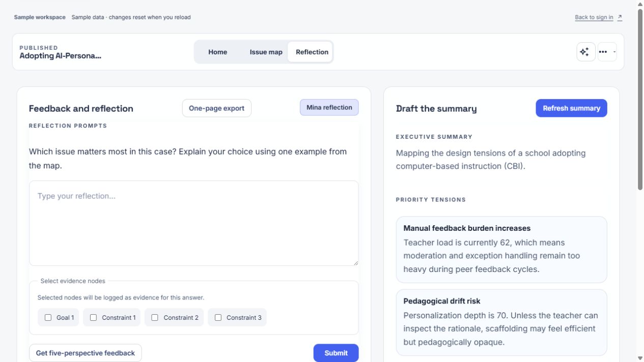
Task: Check the Constraint 1 evidence node
Action: coord(94,317)
